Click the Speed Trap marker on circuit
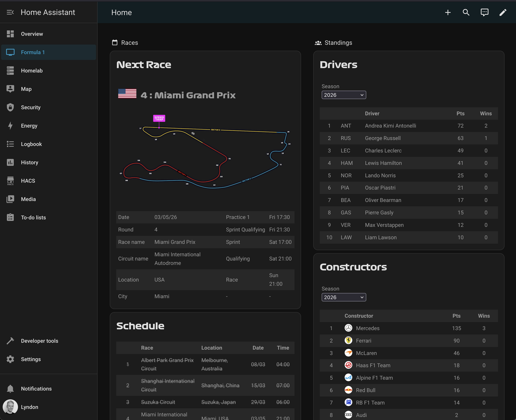 click(x=159, y=118)
